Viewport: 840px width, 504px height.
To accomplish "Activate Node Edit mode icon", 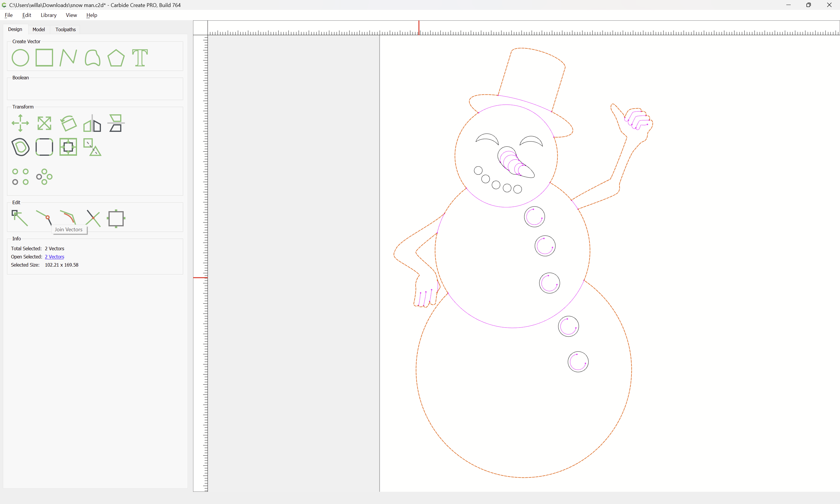I will tap(20, 218).
